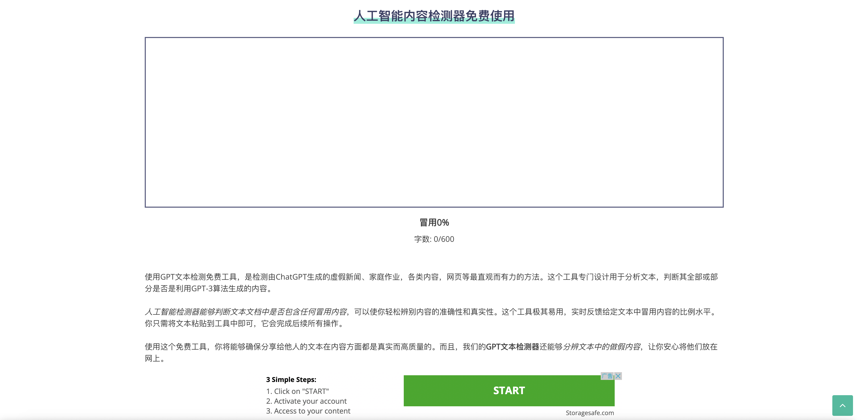Click the bold GPT文本检测器 text
The height and width of the screenshot is (420, 868).
coord(513,347)
